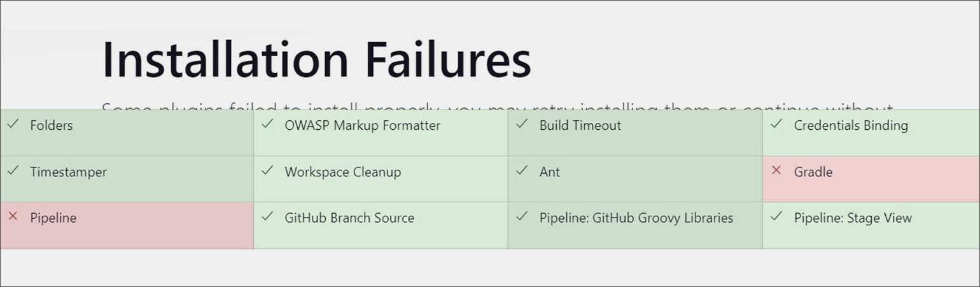This screenshot has width=980, height=287.
Task: Select the failed Gradle plugin label
Action: click(813, 172)
